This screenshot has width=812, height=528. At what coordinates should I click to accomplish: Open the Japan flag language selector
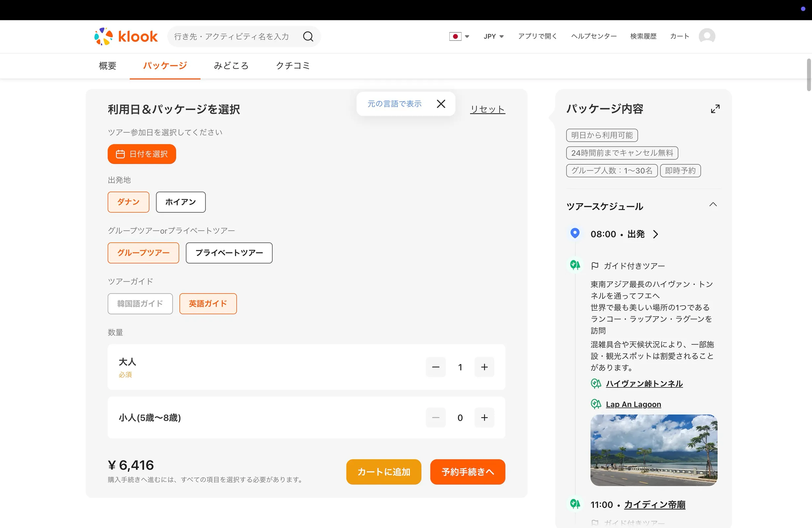pyautogui.click(x=459, y=36)
